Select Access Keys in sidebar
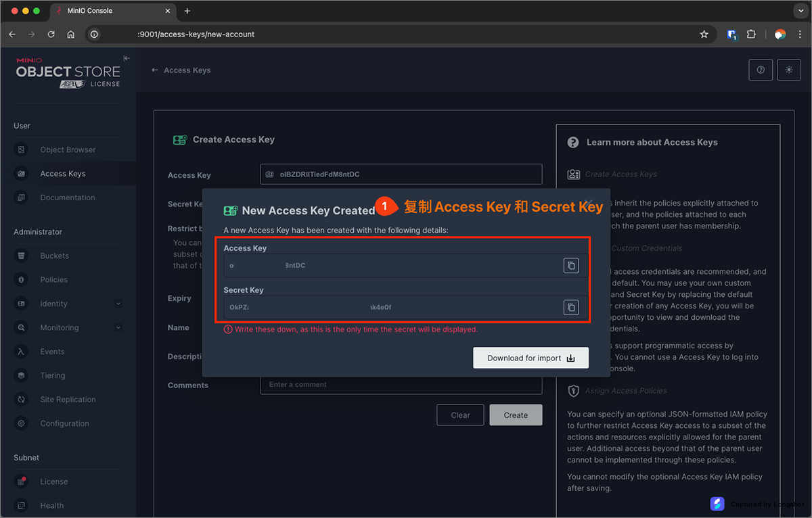 pos(62,174)
